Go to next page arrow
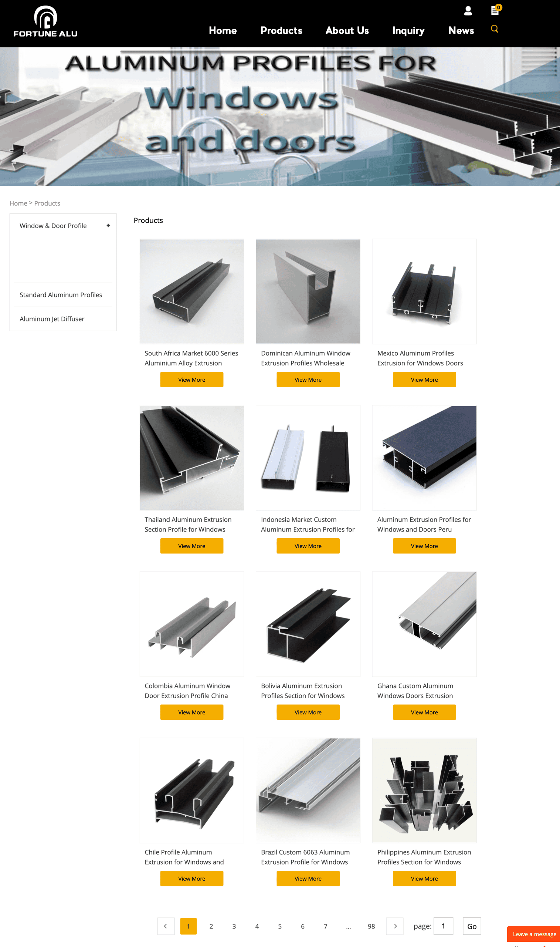 pos(395,926)
